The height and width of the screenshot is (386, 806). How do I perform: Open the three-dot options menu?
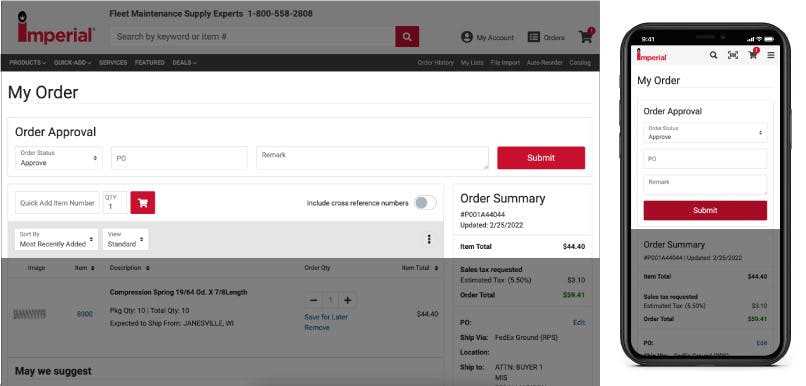click(429, 239)
